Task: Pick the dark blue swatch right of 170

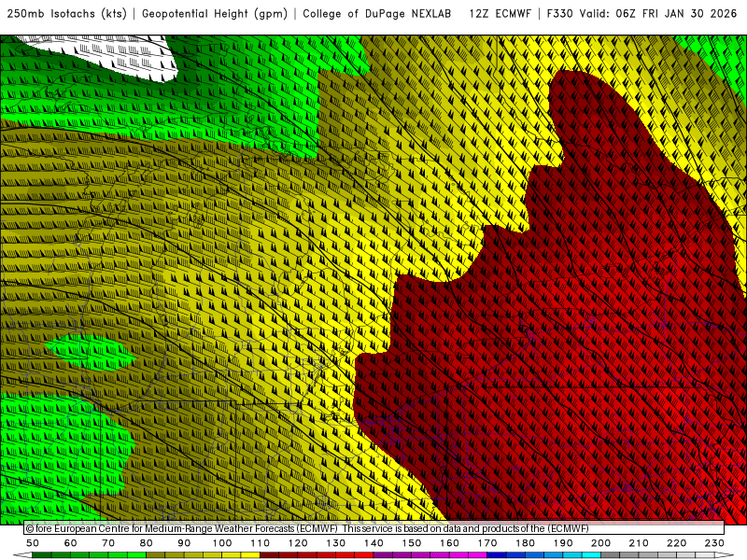Action: click(497, 555)
